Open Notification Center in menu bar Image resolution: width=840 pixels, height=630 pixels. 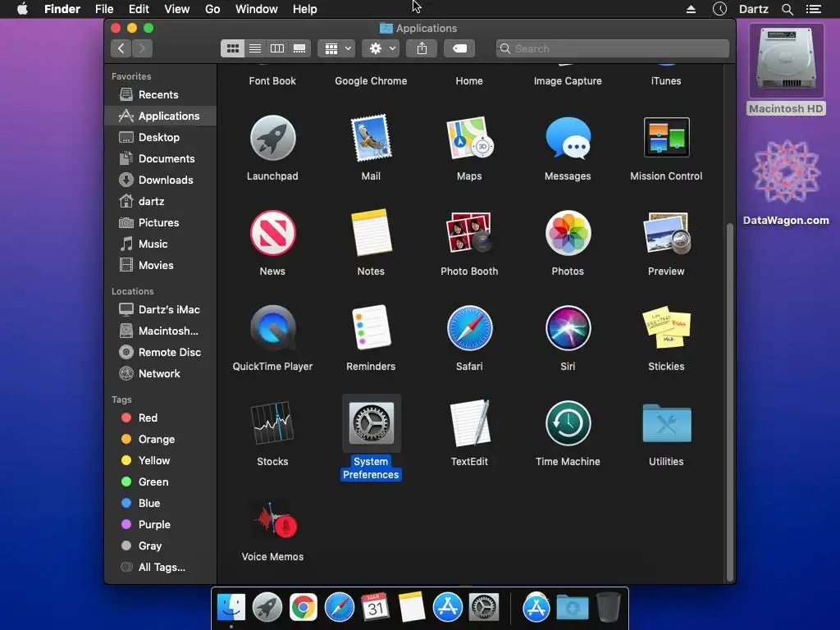click(814, 9)
